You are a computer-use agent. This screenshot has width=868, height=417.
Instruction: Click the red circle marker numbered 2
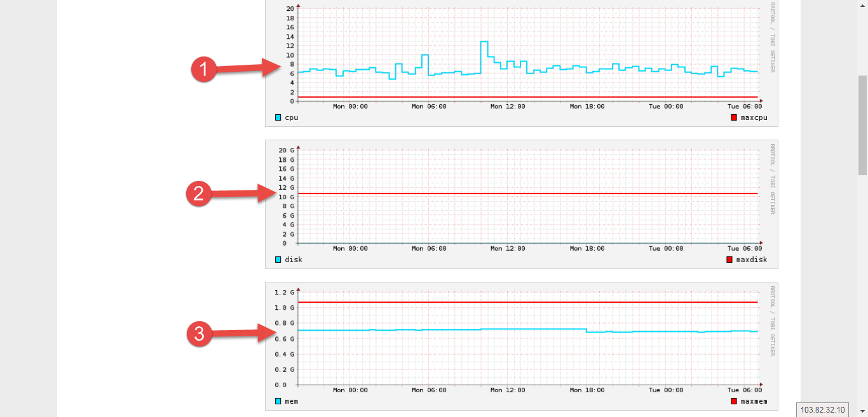(198, 194)
